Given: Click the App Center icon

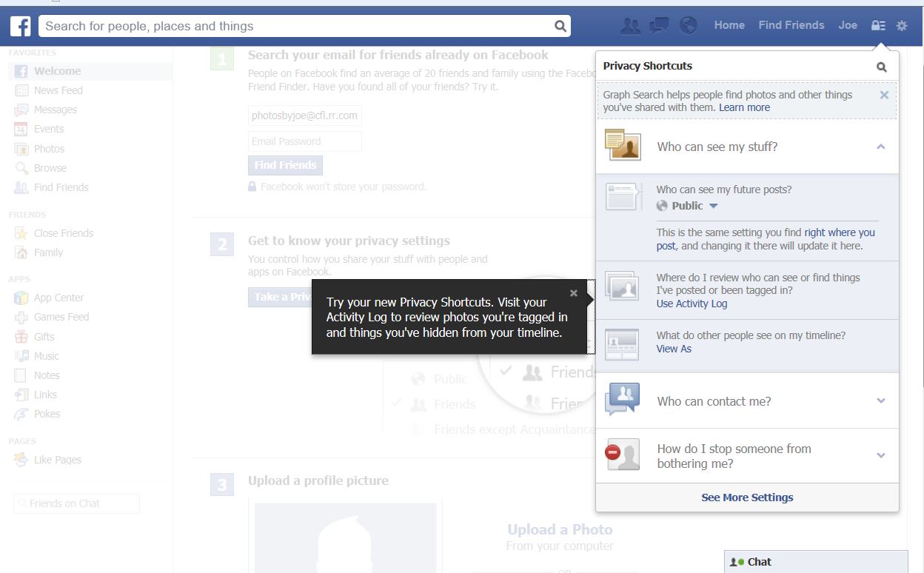Looking at the screenshot, I should pos(21,298).
